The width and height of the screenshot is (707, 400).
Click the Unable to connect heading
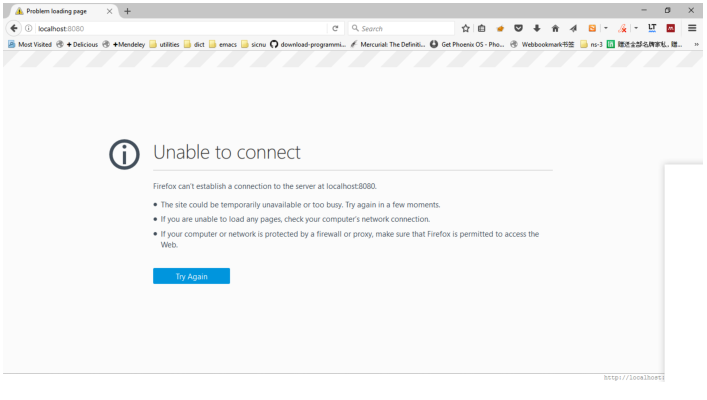click(227, 152)
